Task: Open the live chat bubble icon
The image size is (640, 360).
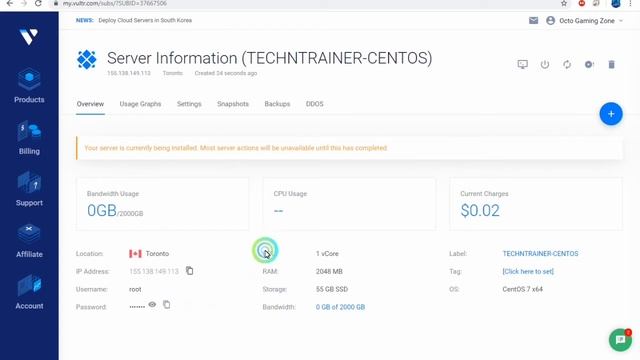Action: pos(620,340)
